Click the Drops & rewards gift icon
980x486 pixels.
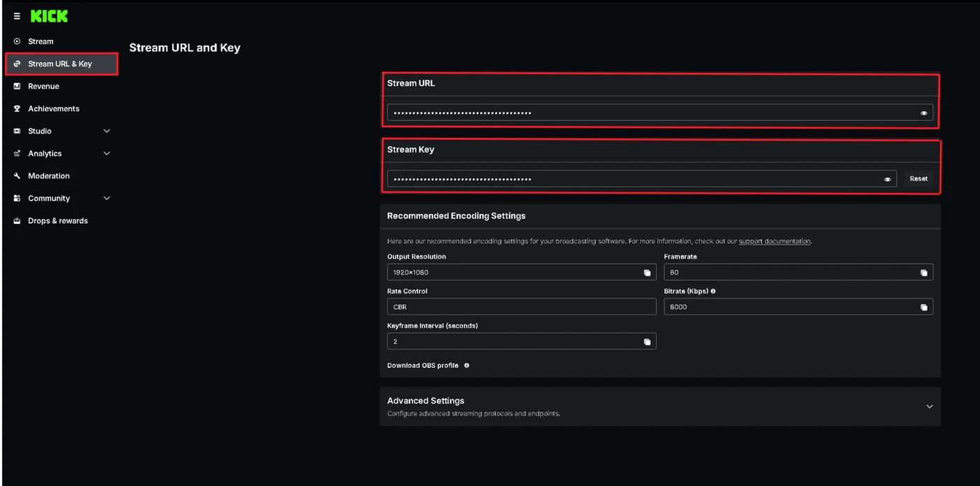[17, 220]
